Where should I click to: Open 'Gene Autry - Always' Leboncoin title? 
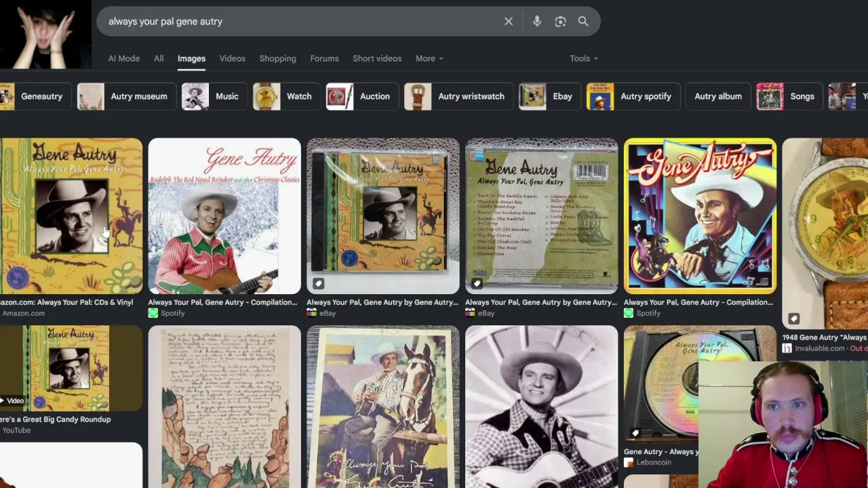[661, 451]
